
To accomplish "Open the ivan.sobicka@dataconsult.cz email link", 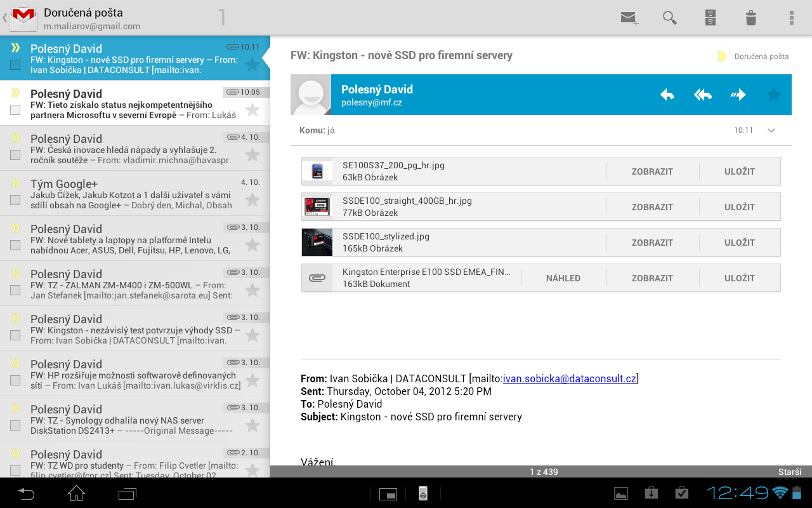I will (569, 378).
